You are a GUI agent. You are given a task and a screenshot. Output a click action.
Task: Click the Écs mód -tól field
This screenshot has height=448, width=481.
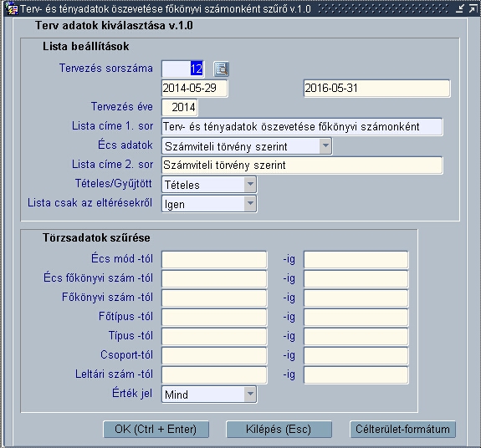point(214,260)
